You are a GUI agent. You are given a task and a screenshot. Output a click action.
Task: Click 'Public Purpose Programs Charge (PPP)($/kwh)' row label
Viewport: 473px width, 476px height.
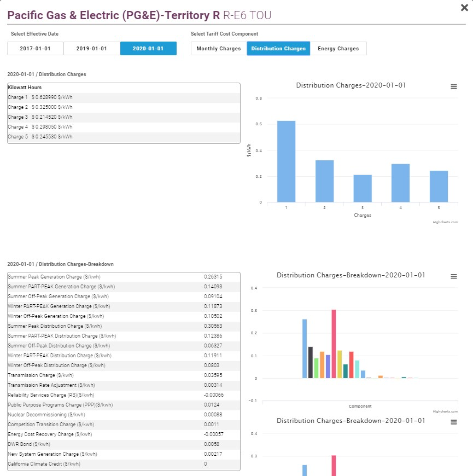pos(60,405)
